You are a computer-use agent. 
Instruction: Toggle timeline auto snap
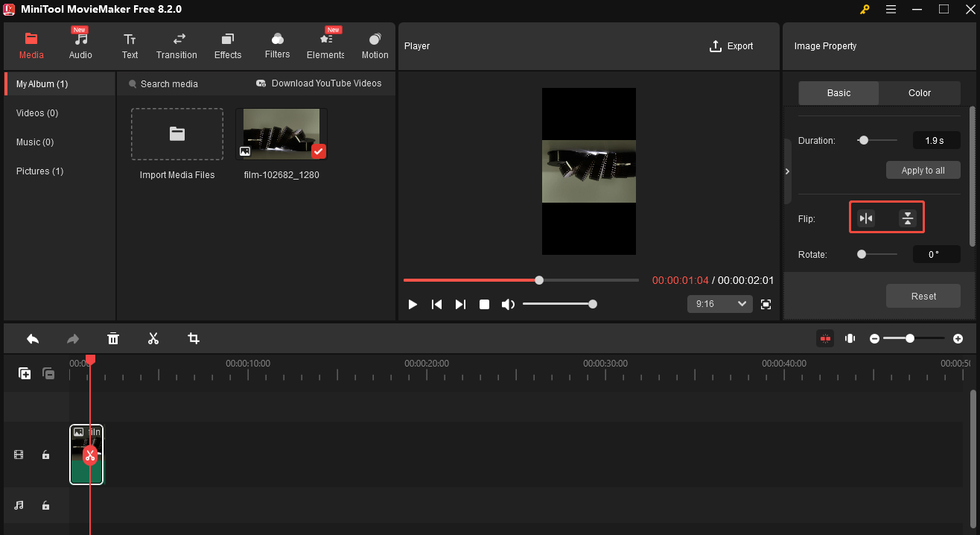825,338
